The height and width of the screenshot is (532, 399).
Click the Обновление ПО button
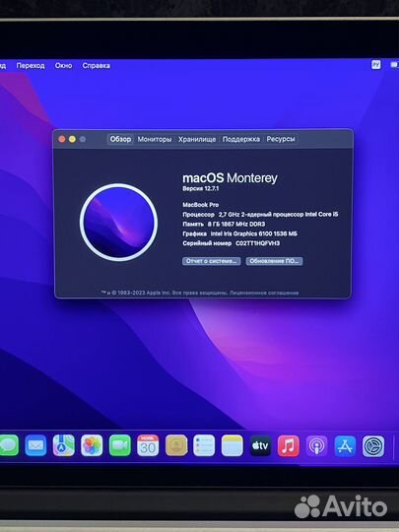tap(274, 261)
